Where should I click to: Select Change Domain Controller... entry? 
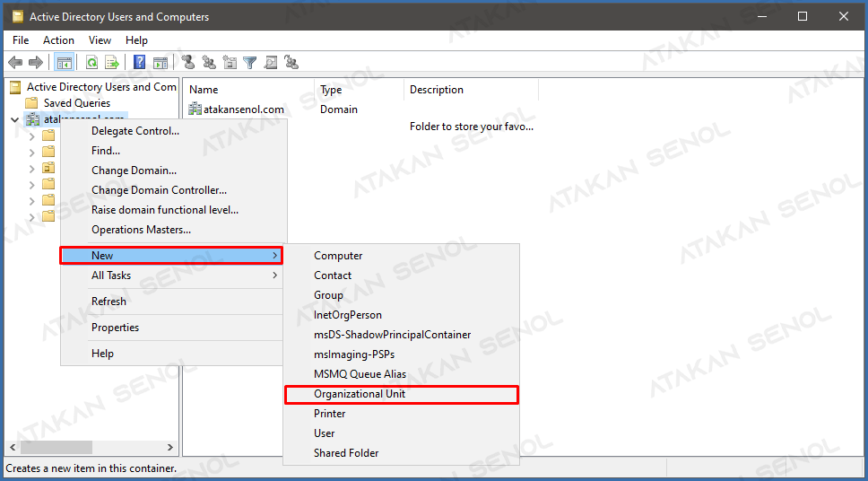(173, 190)
